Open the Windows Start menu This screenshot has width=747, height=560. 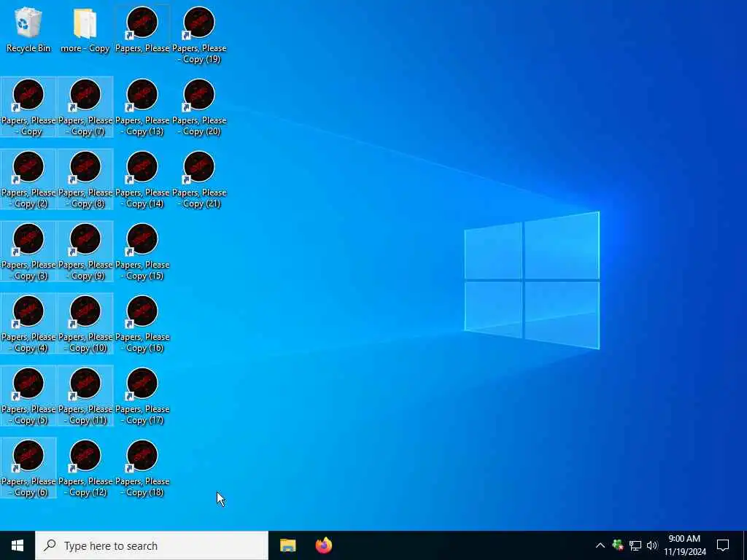(18, 545)
